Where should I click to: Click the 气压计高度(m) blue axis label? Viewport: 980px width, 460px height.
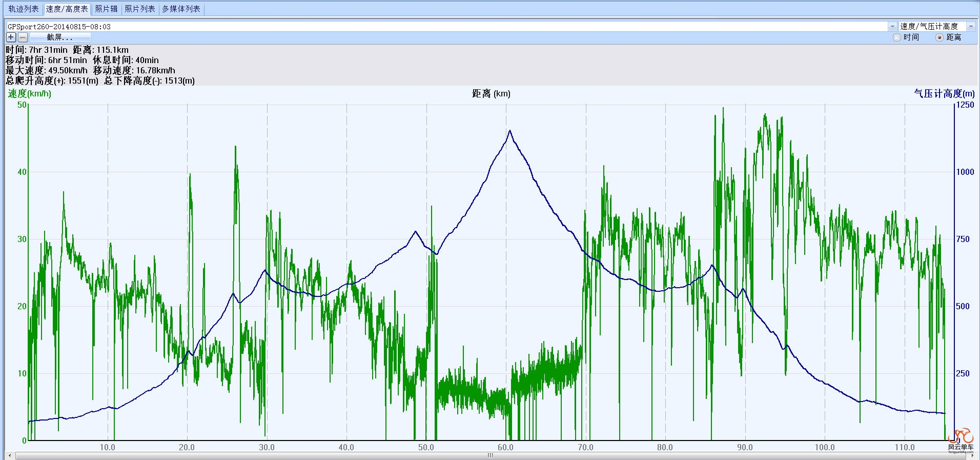click(944, 93)
